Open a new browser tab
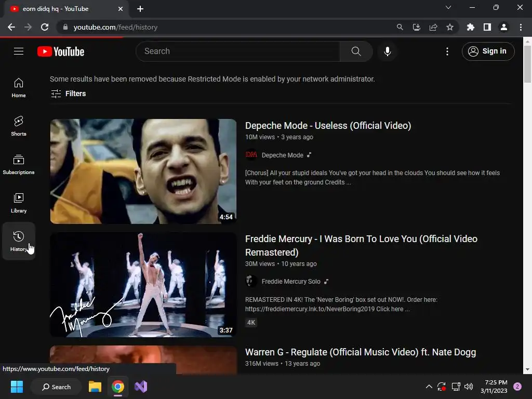Viewport: 532px width, 399px height. tap(140, 9)
